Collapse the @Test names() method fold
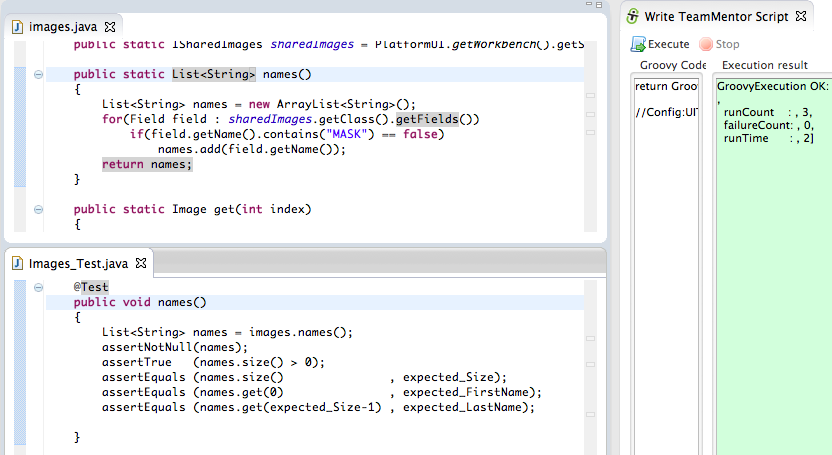Viewport: 832px width, 455px height. (38, 287)
